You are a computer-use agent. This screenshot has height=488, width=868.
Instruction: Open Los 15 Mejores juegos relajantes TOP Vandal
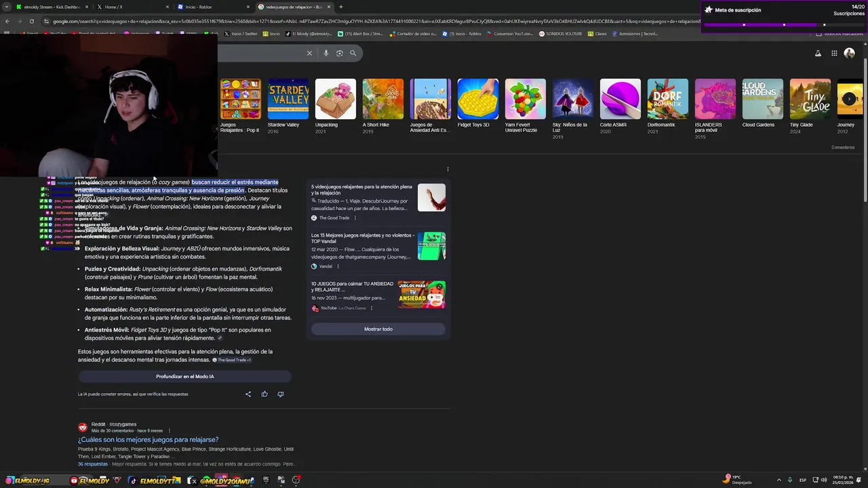tap(363, 239)
